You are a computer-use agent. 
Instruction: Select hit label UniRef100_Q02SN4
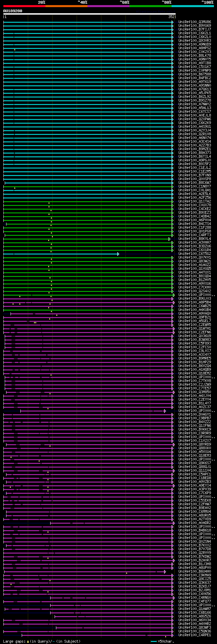(195, 541)
